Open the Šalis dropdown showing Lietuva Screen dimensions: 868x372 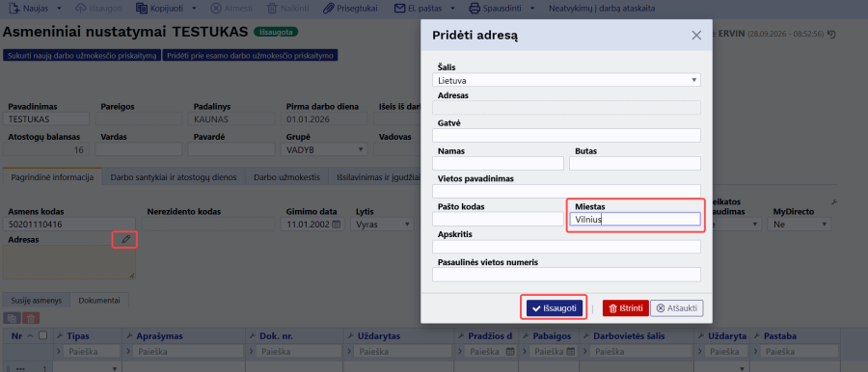[566, 80]
